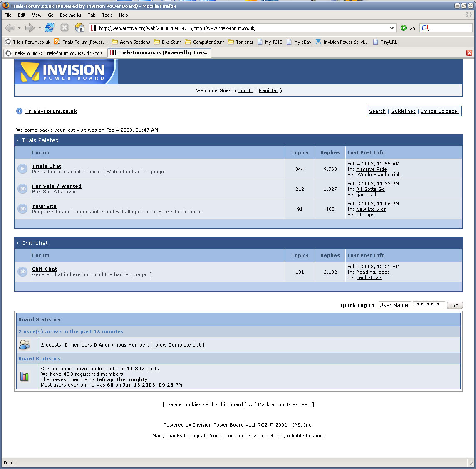476x469 pixels.
Task: Click Mark all posts as read
Action: point(284,404)
